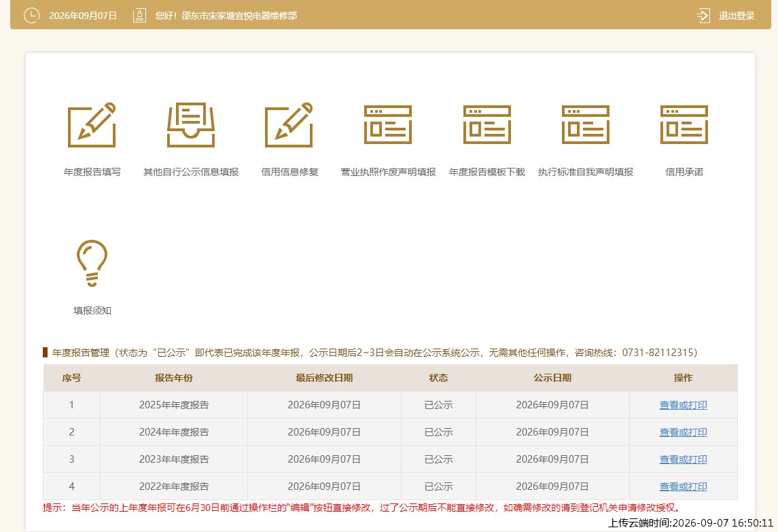Click the 状态 column header
The image size is (778, 532).
[439, 378]
